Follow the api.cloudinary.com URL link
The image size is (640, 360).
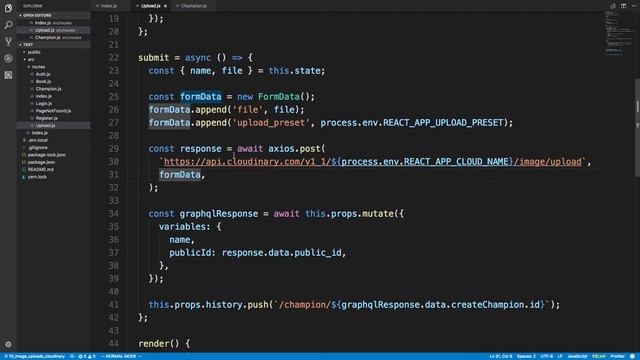pyautogui.click(x=373, y=162)
